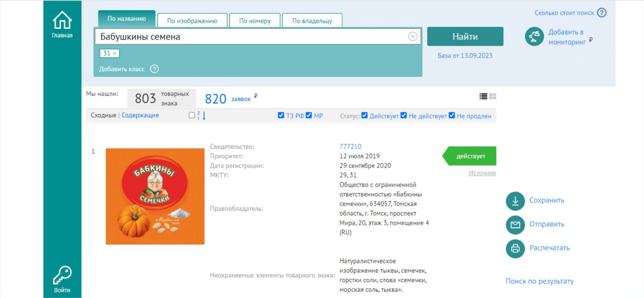This screenshot has height=298, width=644.
Task: Select the Сходные filter option
Action: pyautogui.click(x=103, y=115)
